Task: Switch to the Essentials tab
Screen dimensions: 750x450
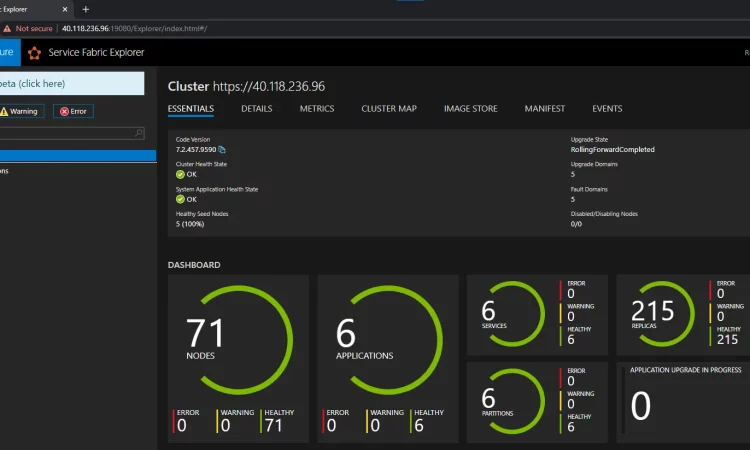Action: click(191, 109)
